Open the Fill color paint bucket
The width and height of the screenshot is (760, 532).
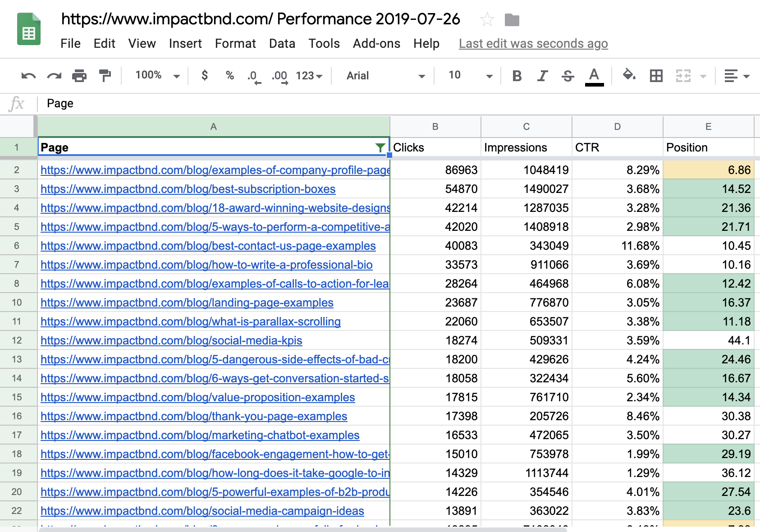(x=629, y=75)
